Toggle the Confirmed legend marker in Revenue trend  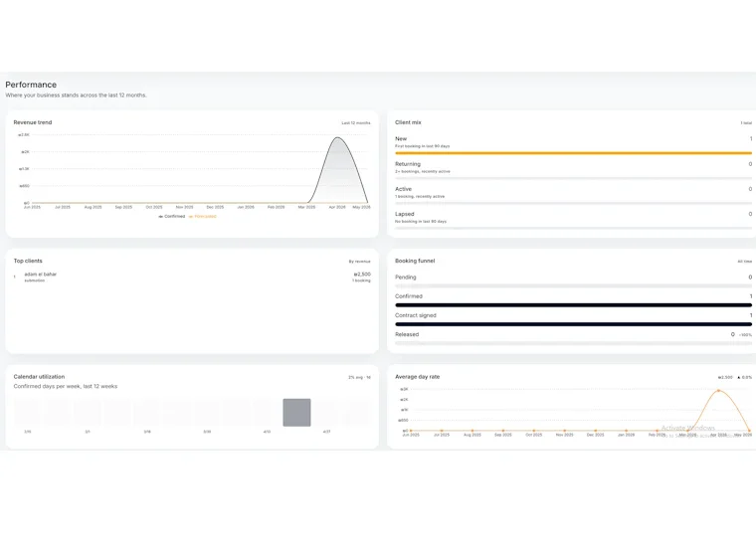(160, 217)
